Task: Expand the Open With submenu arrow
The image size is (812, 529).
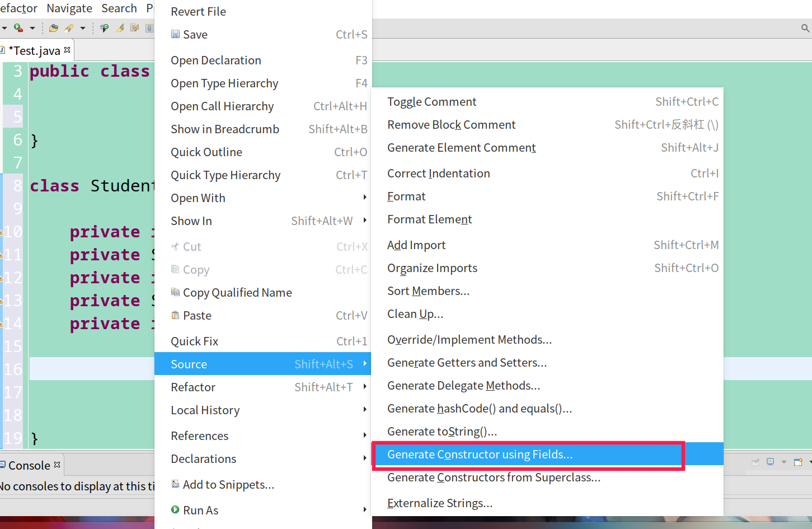Action: click(x=365, y=198)
